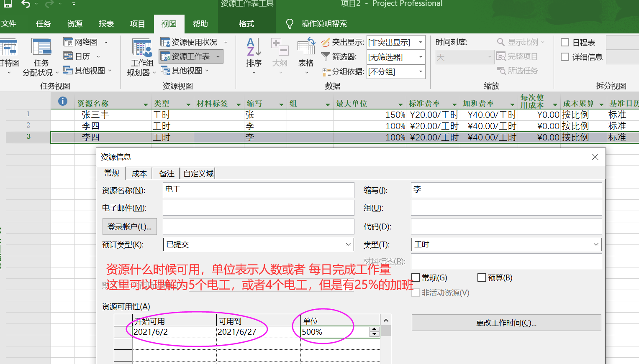Click the info indicator column header
This screenshot has width=639, height=364.
point(63,101)
